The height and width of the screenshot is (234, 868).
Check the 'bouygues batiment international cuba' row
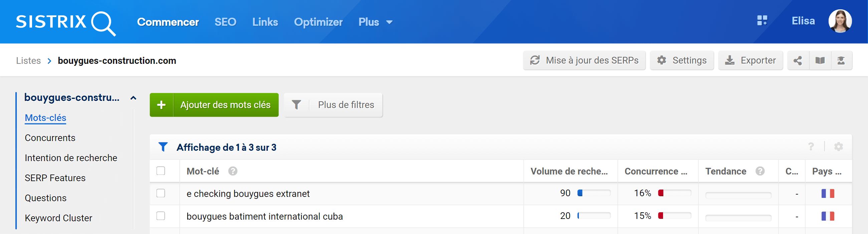[161, 216]
